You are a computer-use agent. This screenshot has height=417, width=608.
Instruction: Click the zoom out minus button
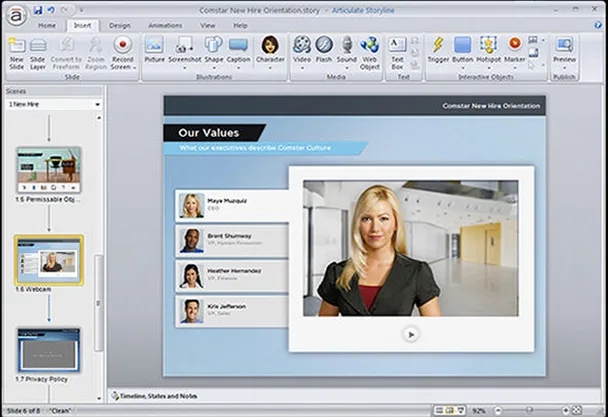click(498, 410)
